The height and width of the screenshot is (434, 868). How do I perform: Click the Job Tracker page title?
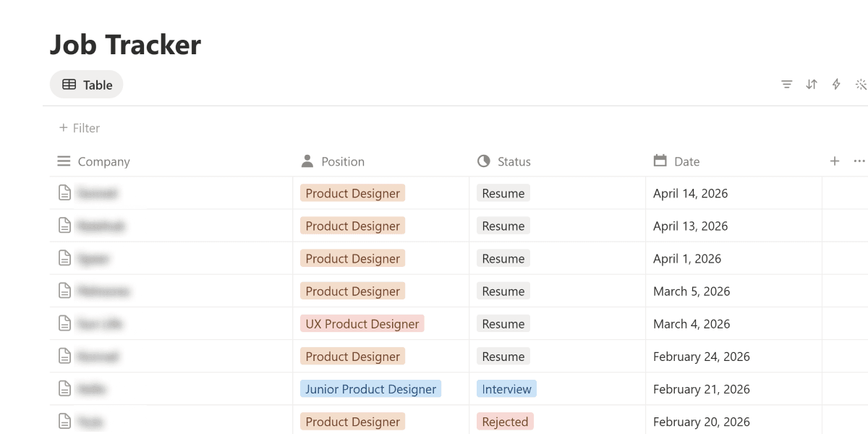point(125,45)
